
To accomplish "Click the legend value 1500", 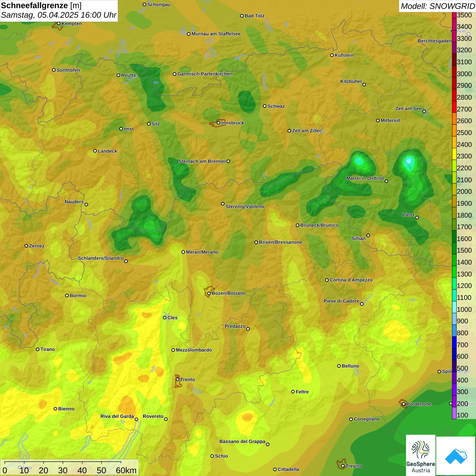I will coord(464,251).
